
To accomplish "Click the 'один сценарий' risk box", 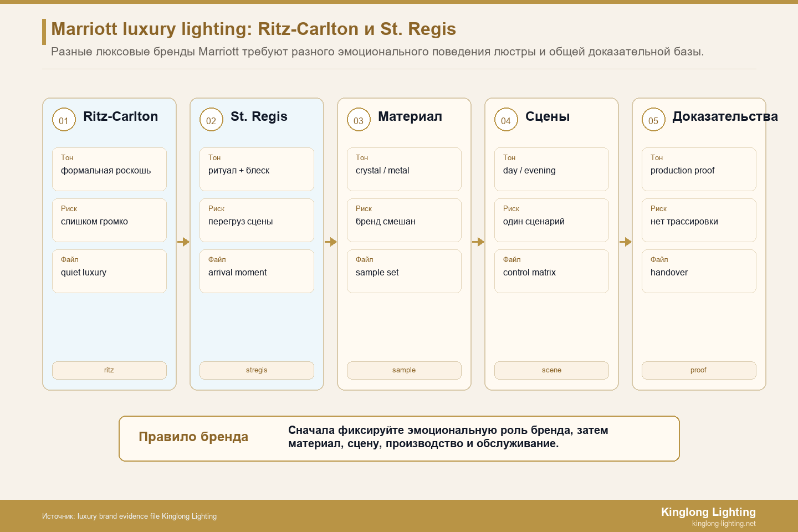I will [x=551, y=220].
